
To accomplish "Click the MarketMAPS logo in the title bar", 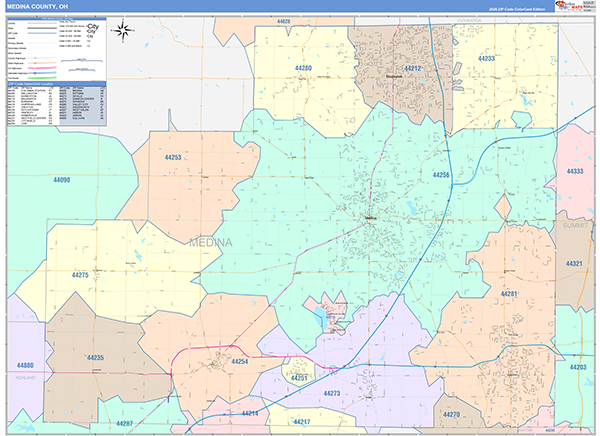I will (x=569, y=6).
